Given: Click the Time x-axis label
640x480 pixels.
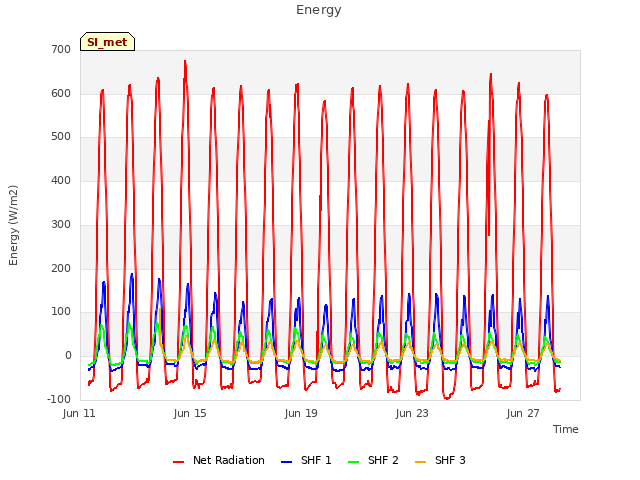Looking at the screenshot, I should coord(566,429).
